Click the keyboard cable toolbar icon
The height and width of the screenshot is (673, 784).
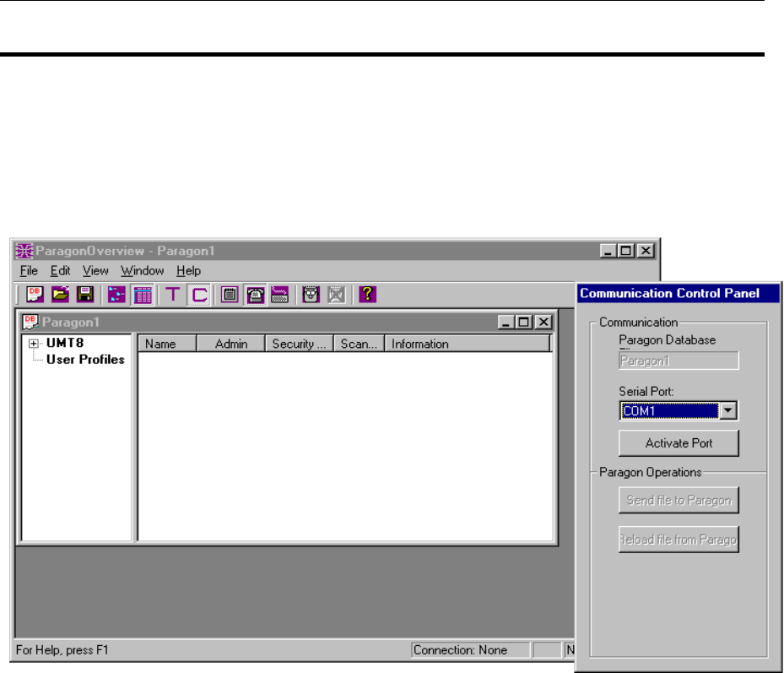pos(279,294)
